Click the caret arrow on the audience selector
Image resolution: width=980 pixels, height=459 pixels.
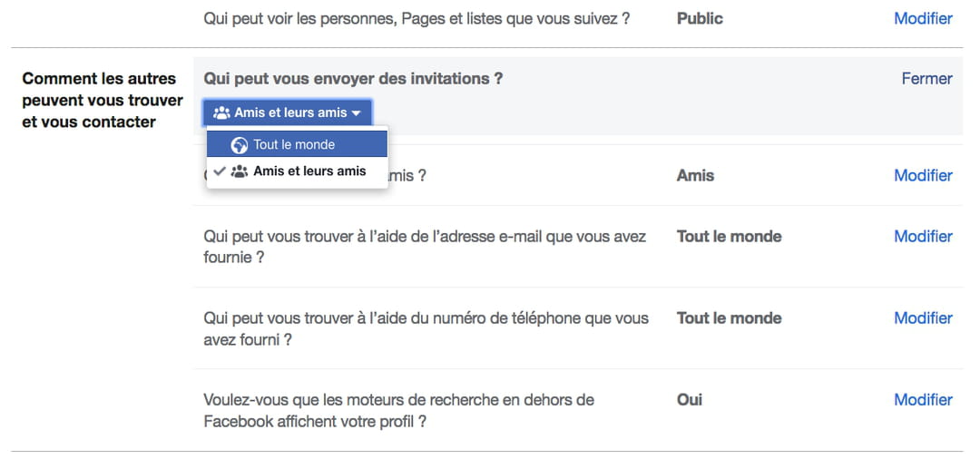357,113
